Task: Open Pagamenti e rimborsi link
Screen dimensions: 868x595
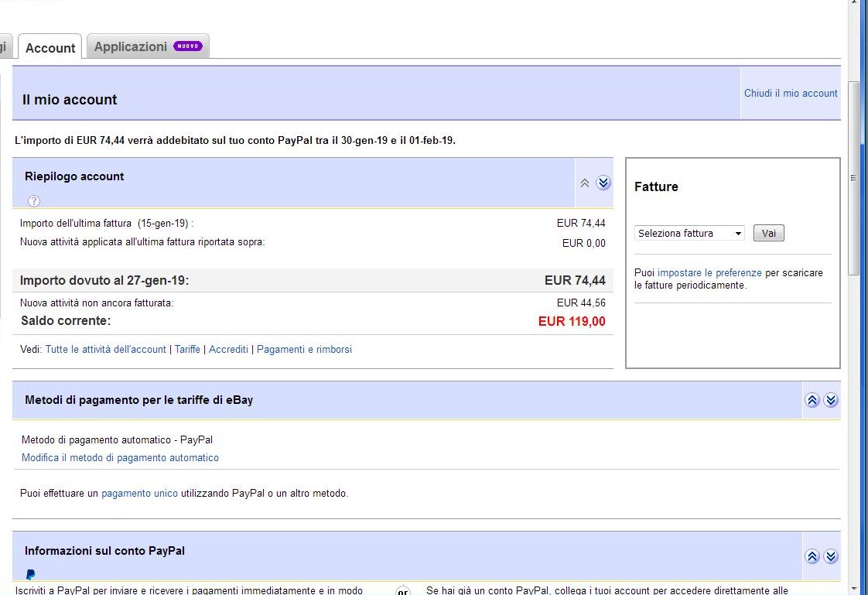Action: pos(304,350)
